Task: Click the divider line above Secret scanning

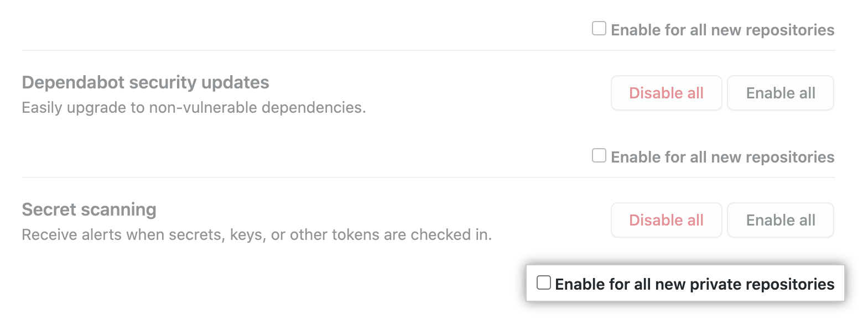Action: click(428, 177)
